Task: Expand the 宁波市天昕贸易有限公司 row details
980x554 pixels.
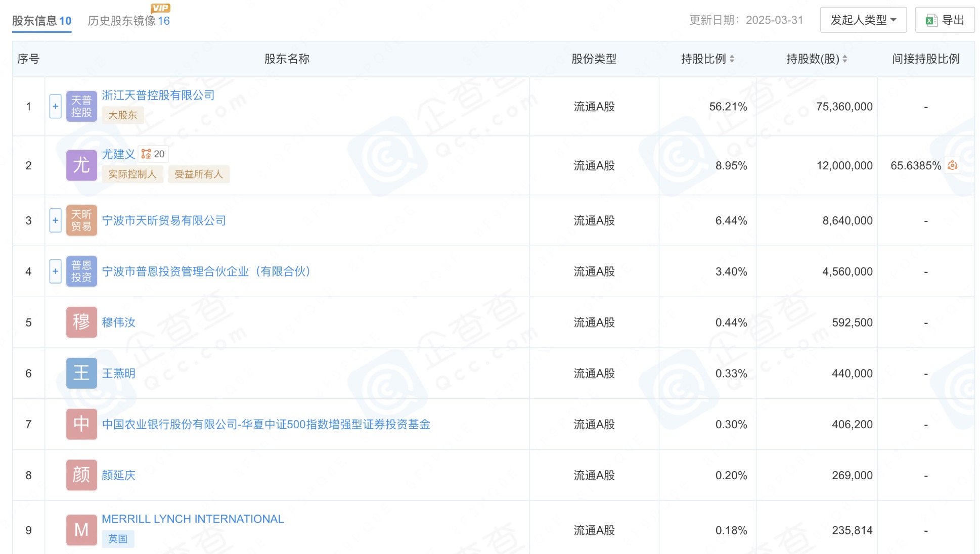Action: click(x=55, y=220)
